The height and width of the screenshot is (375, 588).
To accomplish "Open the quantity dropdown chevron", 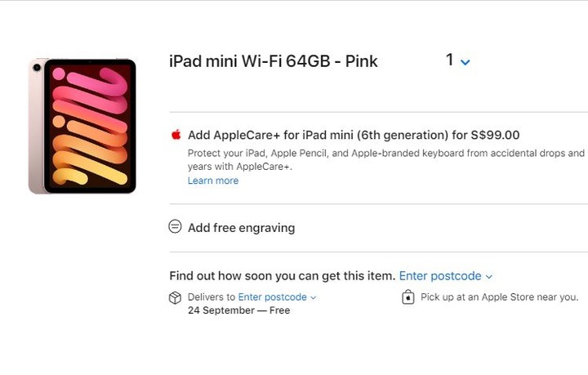I will pos(465,62).
